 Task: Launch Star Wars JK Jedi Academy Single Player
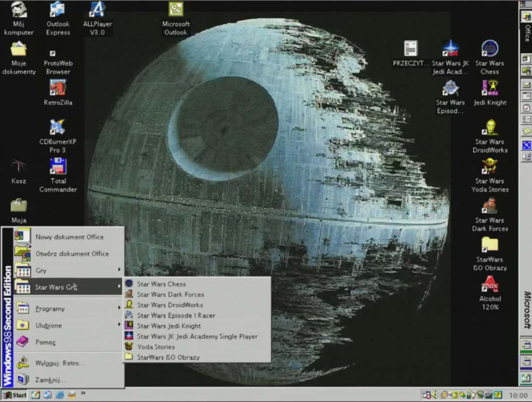pyautogui.click(x=197, y=337)
